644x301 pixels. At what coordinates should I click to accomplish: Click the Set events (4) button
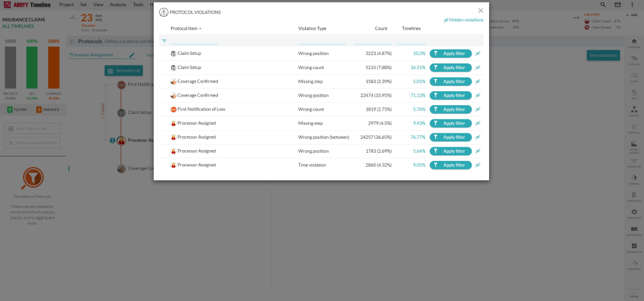(x=123, y=70)
